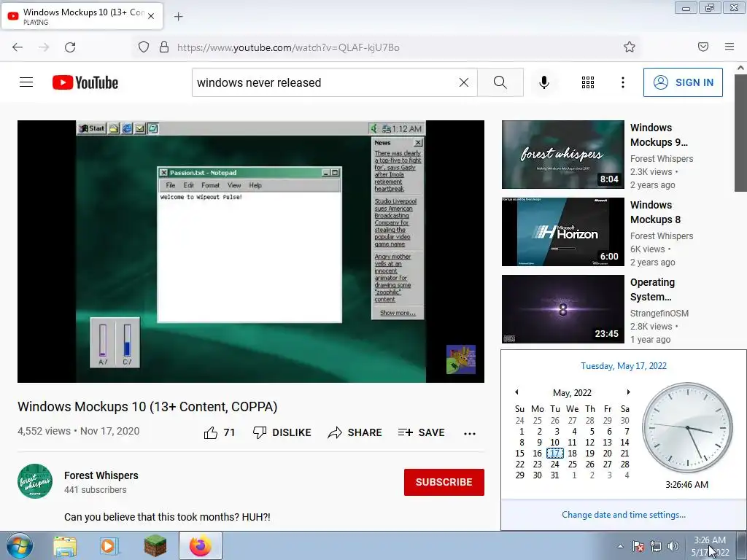Click the taskbar clock showing 3:26 AM
This screenshot has height=560, width=747.
(x=710, y=546)
